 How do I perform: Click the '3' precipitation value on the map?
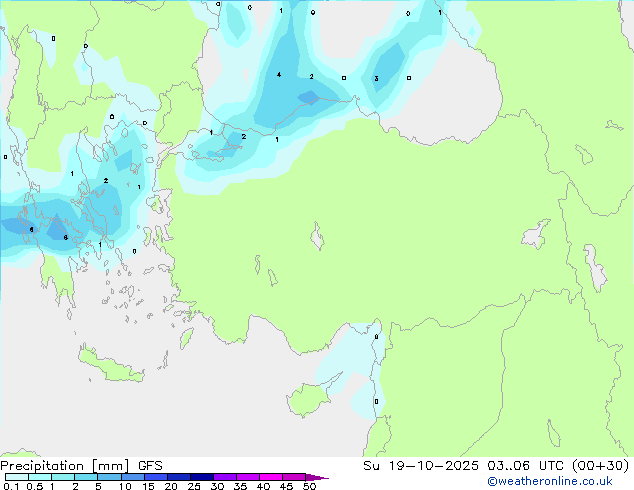[x=376, y=78]
